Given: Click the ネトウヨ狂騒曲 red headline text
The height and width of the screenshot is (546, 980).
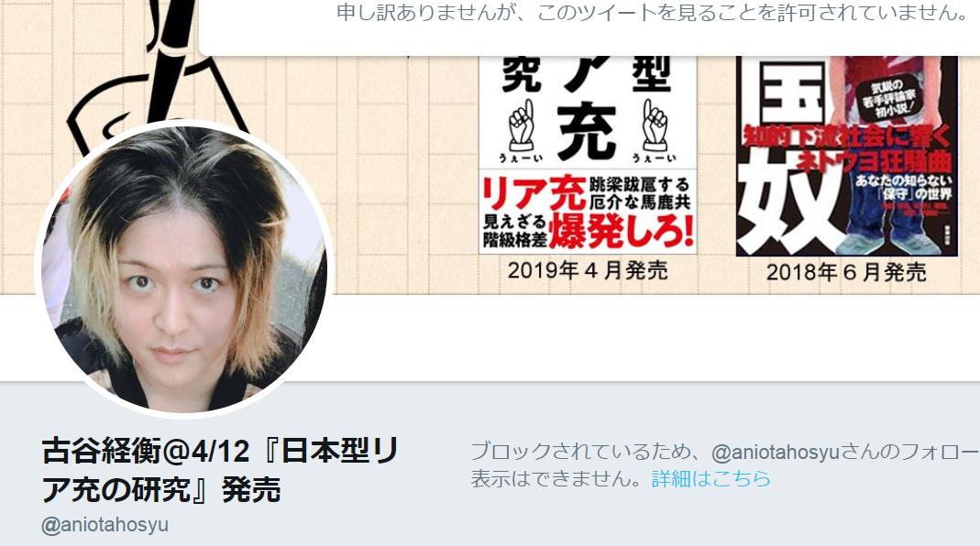Looking at the screenshot, I should tap(874, 161).
